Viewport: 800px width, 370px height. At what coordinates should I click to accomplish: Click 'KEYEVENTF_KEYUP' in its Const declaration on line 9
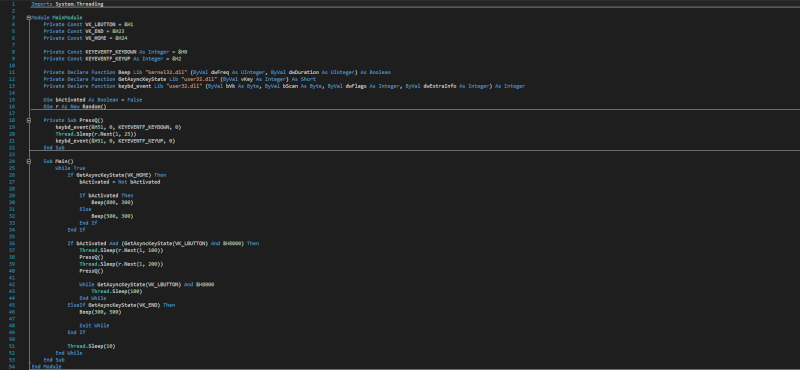pos(107,59)
